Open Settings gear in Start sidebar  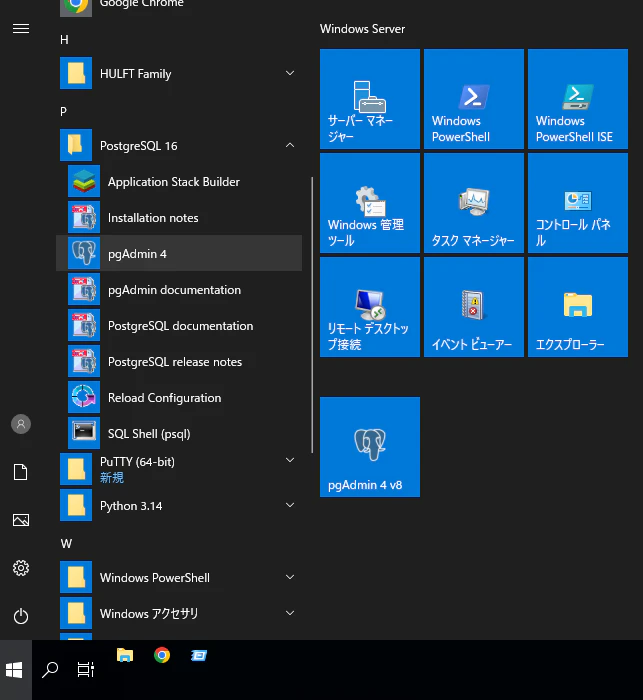coord(21,568)
